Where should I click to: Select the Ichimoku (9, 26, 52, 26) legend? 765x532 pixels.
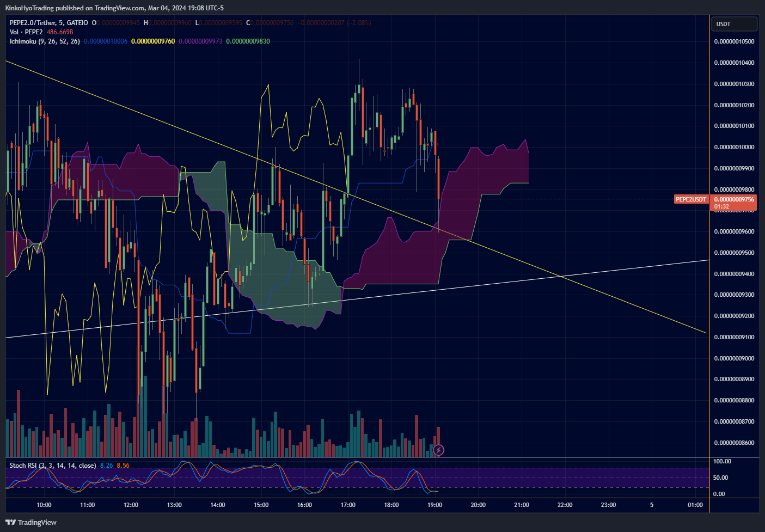tap(45, 41)
